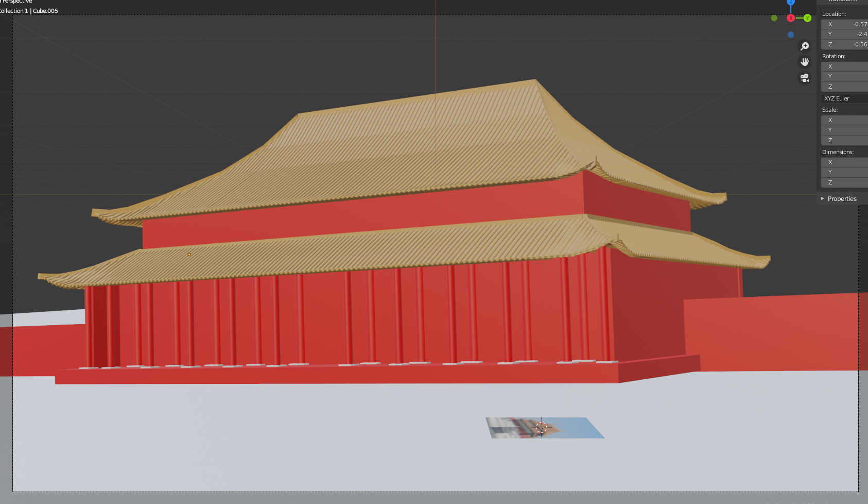Screen dimensions: 868x504
Task: Click the red X axis gizmo ball
Action: (x=790, y=18)
